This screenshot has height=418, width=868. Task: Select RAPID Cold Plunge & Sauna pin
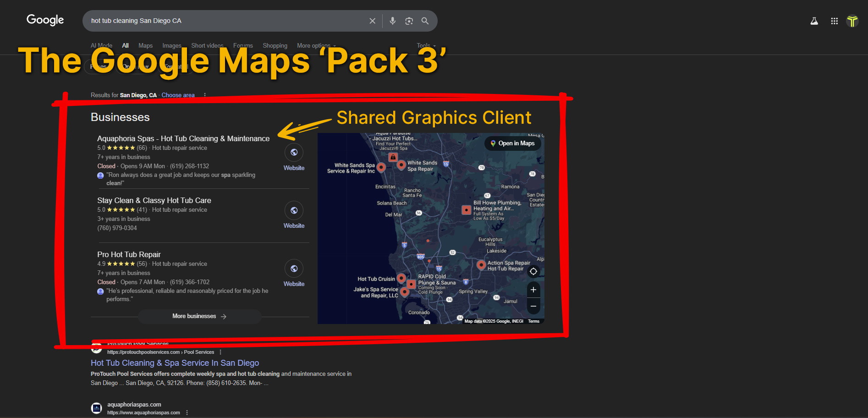[x=411, y=284]
